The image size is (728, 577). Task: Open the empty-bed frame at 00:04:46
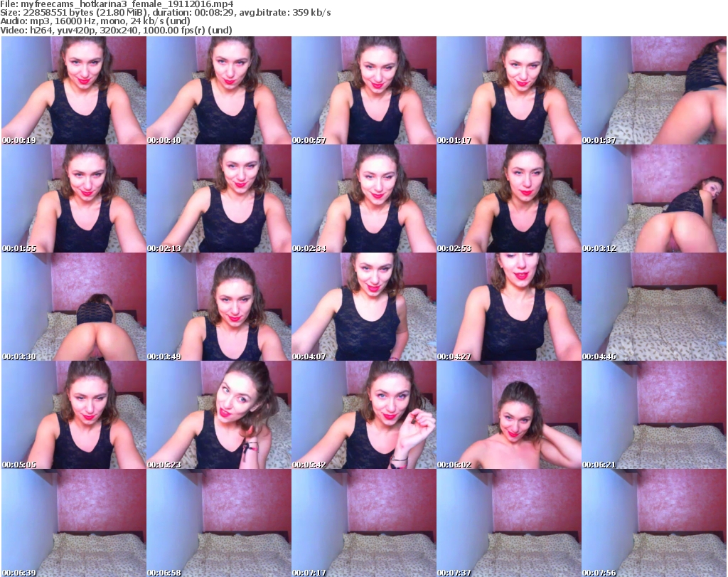pos(654,307)
